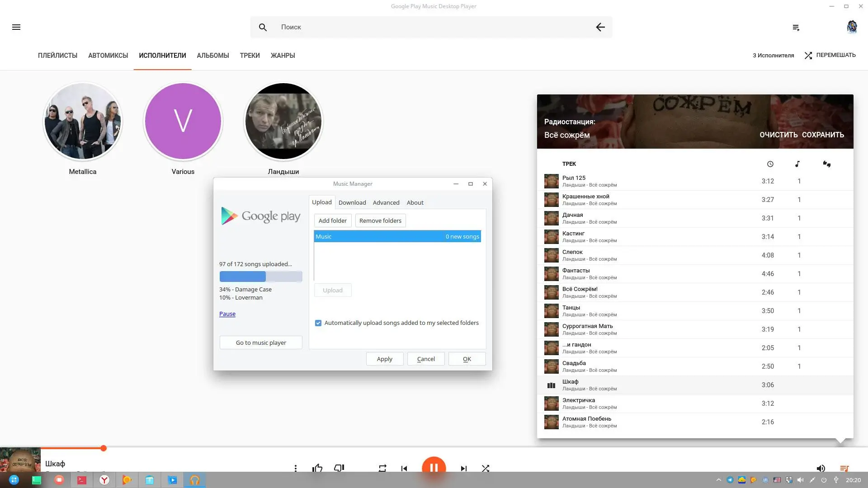The width and height of the screenshot is (868, 488).
Task: Switch to the ЖАНРЫ tab
Action: coord(283,56)
